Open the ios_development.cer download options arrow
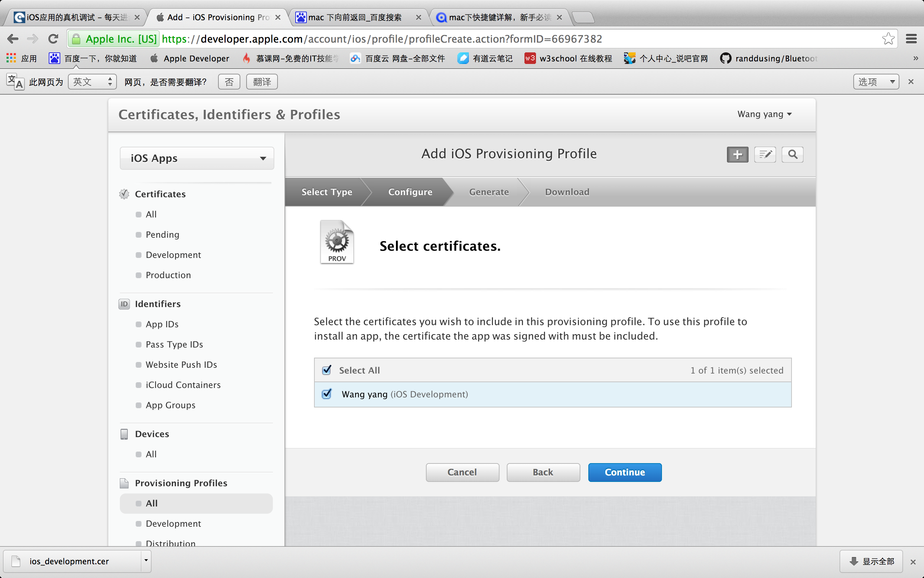 click(x=146, y=561)
